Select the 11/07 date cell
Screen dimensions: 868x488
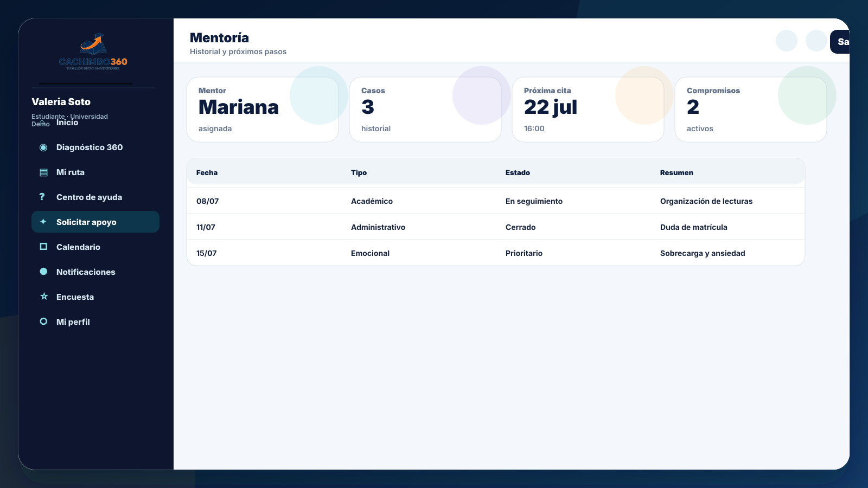click(x=206, y=227)
